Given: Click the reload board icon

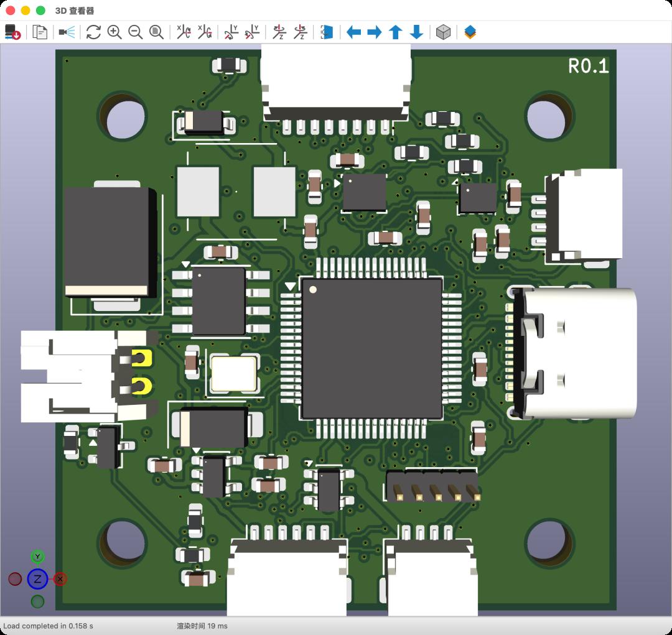Looking at the screenshot, I should coord(12,32).
